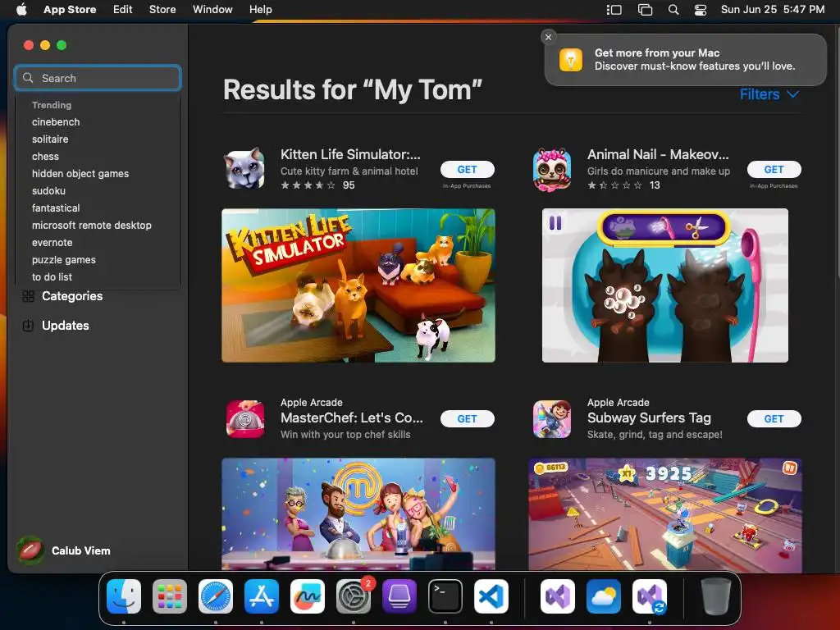Open the Edit menu
840x630 pixels.
coord(123,9)
